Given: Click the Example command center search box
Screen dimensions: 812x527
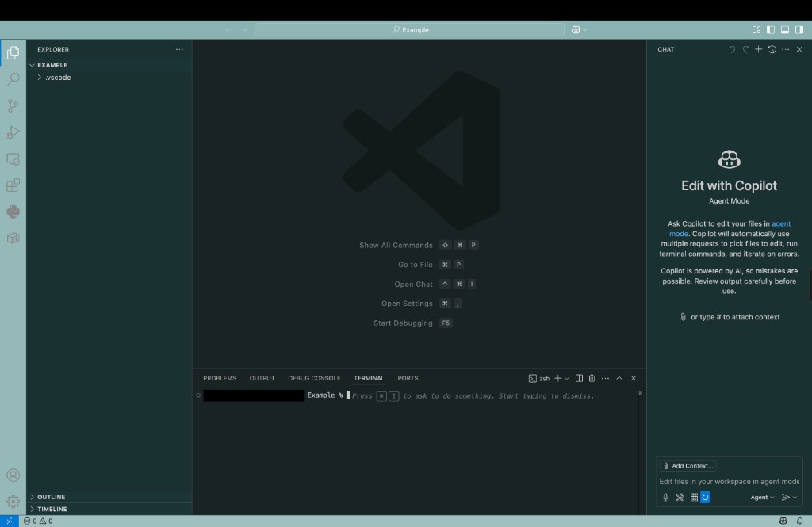Looking at the screenshot, I should [409, 30].
